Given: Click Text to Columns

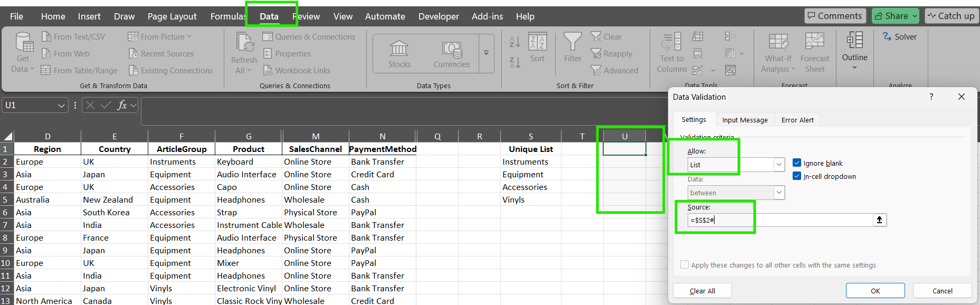Looking at the screenshot, I should point(672,53).
